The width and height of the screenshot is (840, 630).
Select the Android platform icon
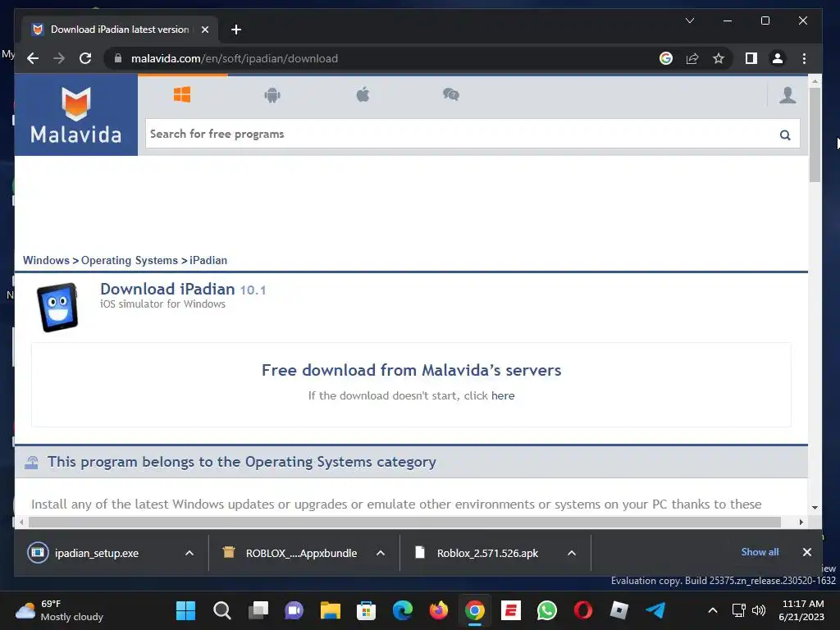click(x=272, y=95)
